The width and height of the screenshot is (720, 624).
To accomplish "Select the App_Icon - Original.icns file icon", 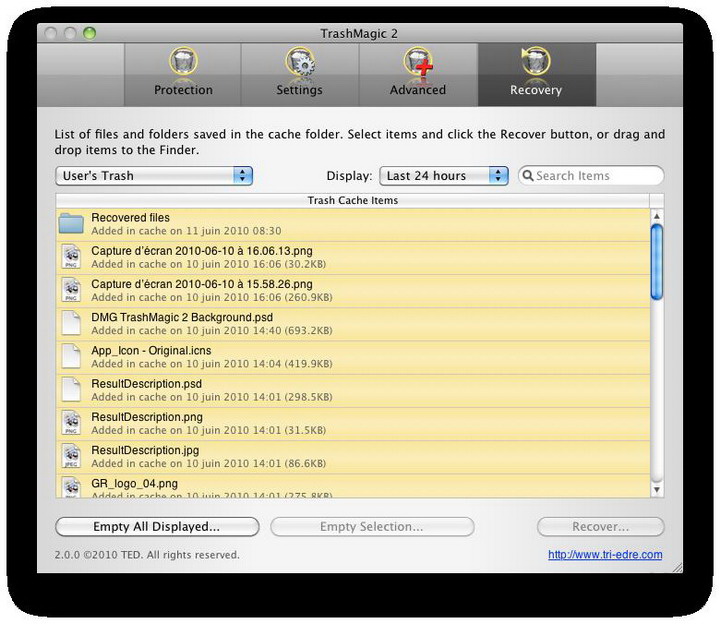I will click(71, 356).
